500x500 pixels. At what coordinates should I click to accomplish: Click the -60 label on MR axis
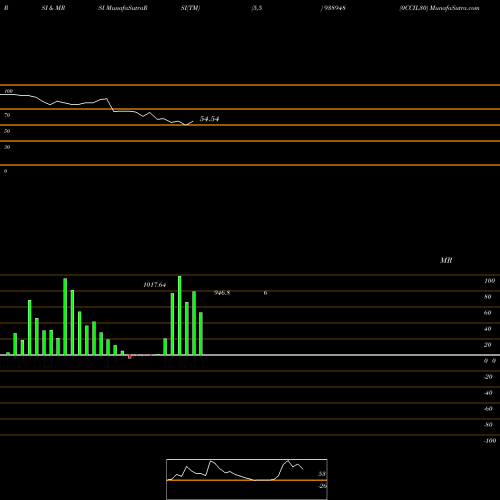point(488,409)
